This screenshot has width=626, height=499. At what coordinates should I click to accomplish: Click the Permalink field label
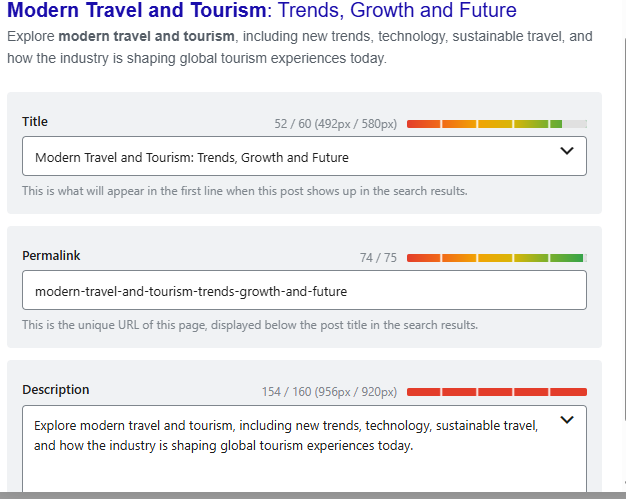pyautogui.click(x=51, y=255)
